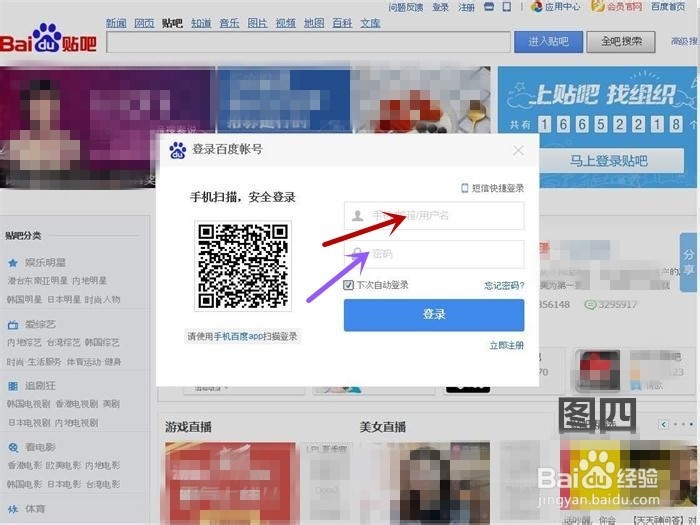Open the 台湾电影 subcategory
Screen dimensions: 700x525
102,484
